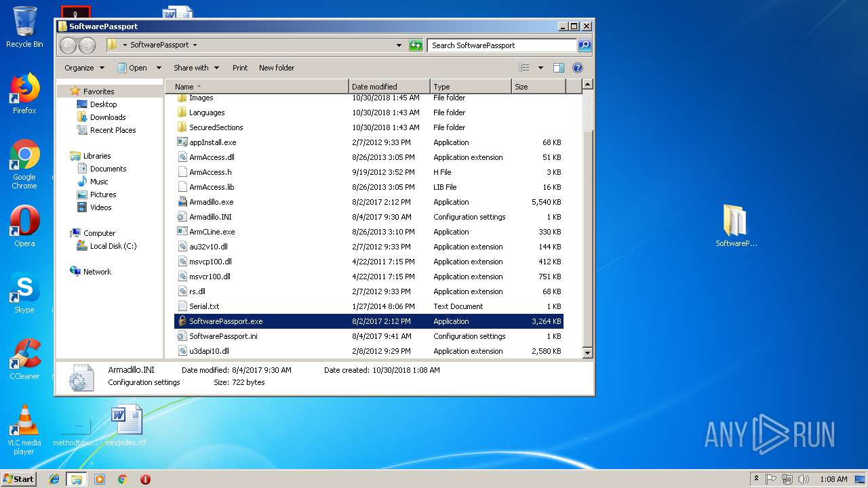Image resolution: width=868 pixels, height=488 pixels.
Task: Click the Windows Media Player taskbar icon
Action: point(100,479)
